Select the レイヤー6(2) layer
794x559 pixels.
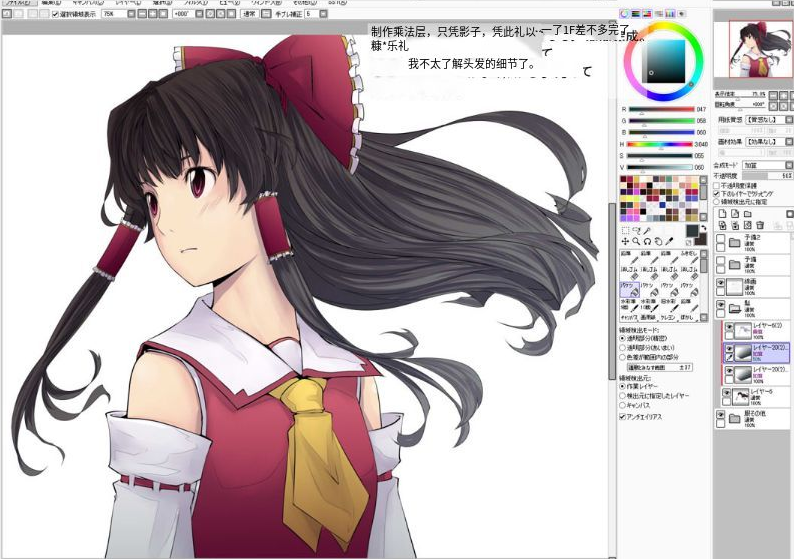[x=757, y=330]
